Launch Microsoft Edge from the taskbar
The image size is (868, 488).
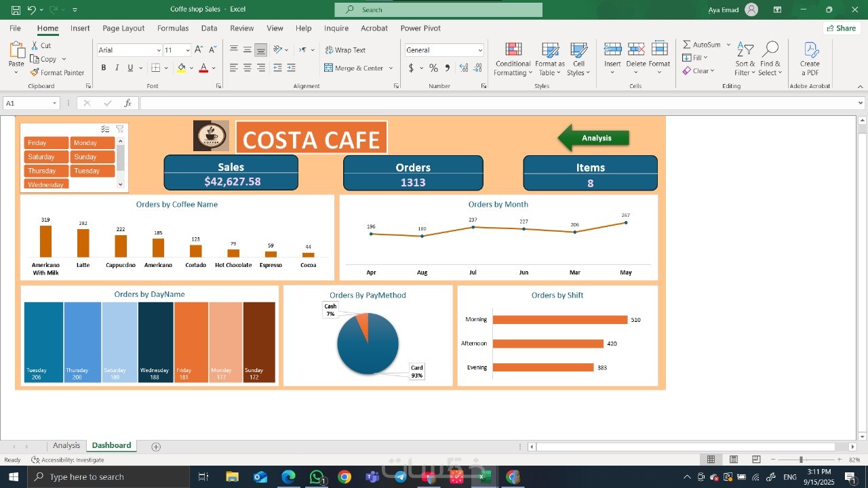pos(288,477)
